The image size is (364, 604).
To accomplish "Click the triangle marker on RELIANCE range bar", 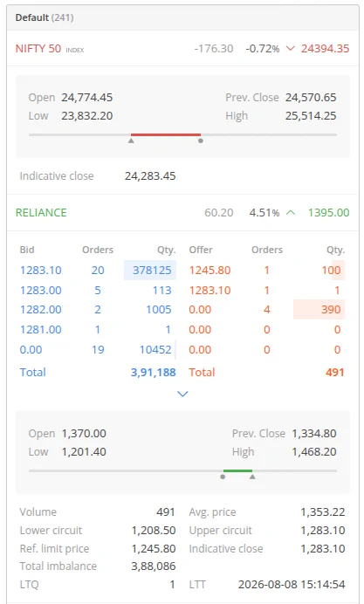I will pos(252,477).
